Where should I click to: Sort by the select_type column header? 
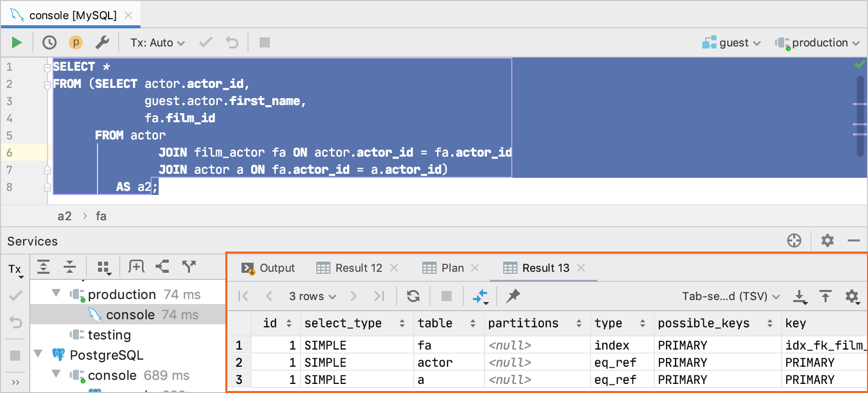(356, 323)
